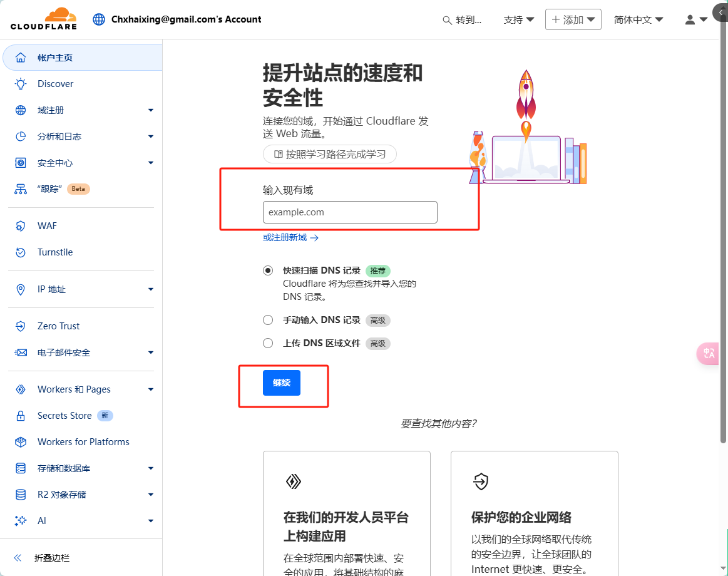Screen dimensions: 728x576
Task: Click the globe icon beside account name
Action: (x=99, y=19)
